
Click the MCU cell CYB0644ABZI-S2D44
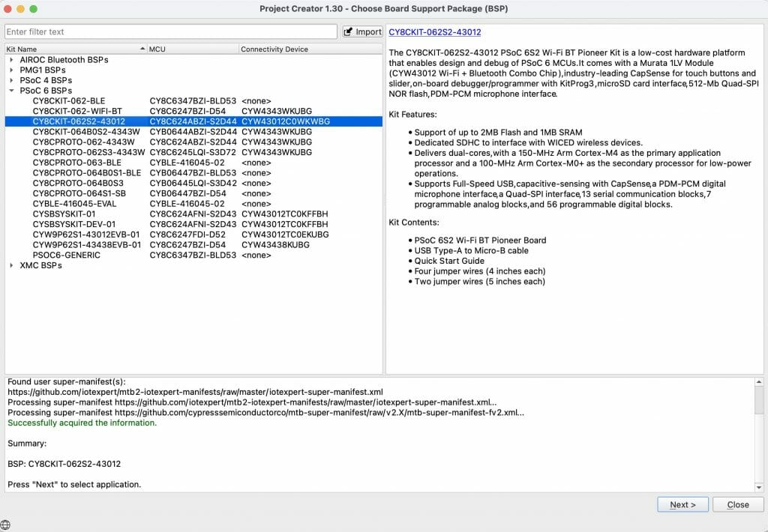(x=193, y=132)
